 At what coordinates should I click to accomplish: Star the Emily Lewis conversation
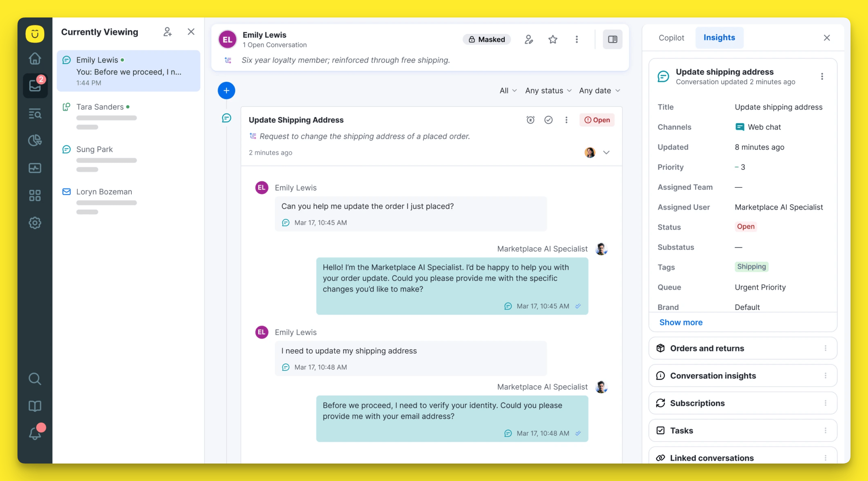coord(552,39)
